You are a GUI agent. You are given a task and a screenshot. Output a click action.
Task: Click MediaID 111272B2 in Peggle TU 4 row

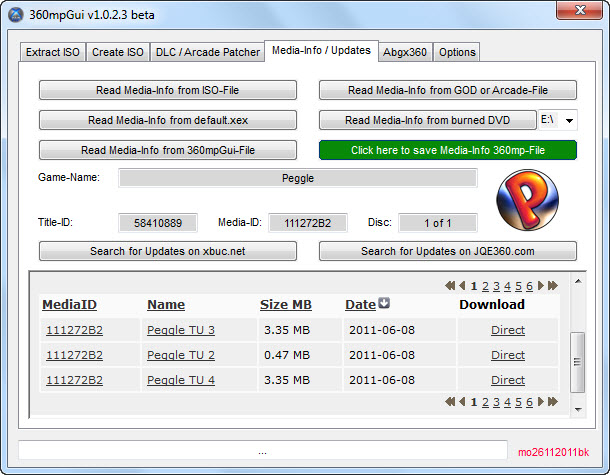point(74,380)
